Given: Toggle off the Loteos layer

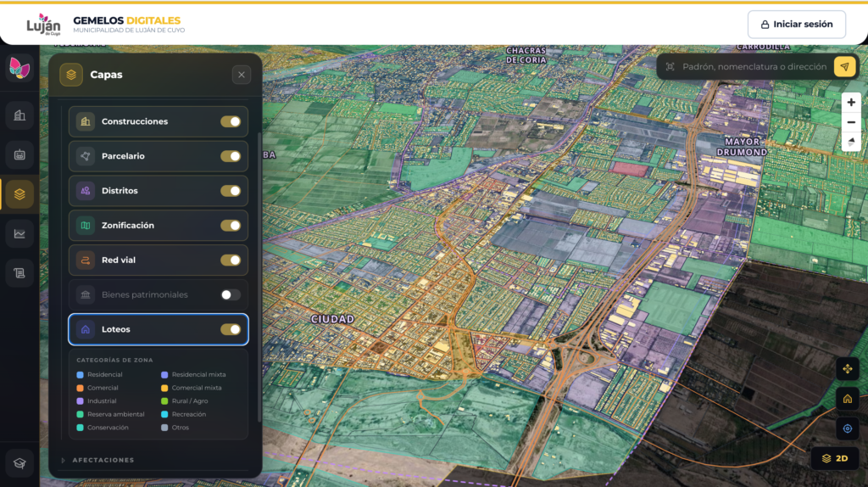Looking at the screenshot, I should click(x=231, y=329).
